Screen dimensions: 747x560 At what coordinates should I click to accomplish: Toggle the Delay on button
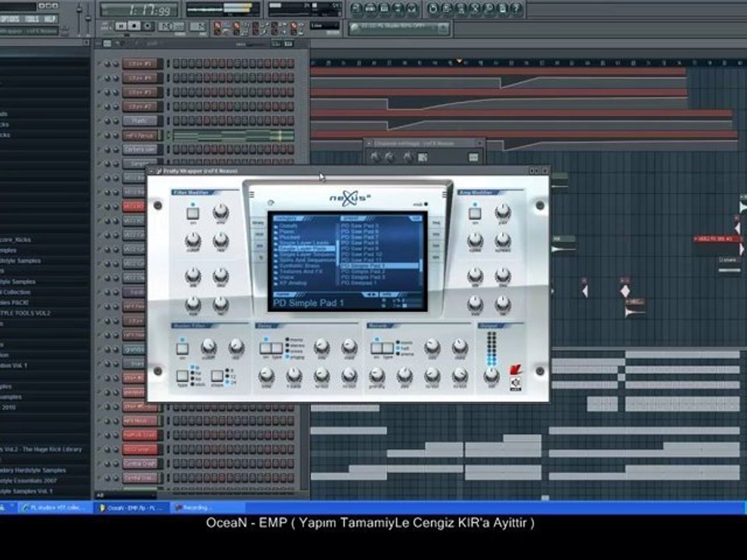tap(265, 348)
